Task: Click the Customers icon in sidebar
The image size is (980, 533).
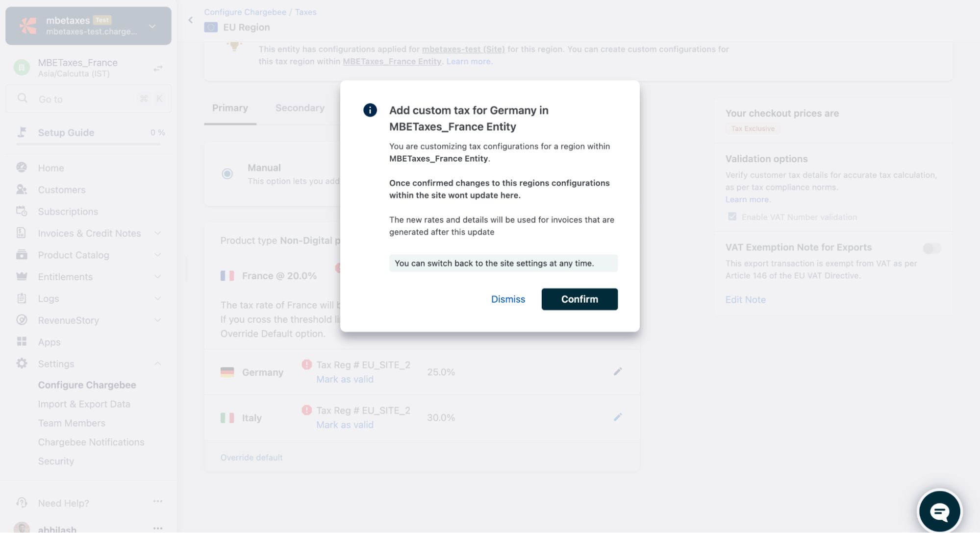Action: pyautogui.click(x=22, y=190)
